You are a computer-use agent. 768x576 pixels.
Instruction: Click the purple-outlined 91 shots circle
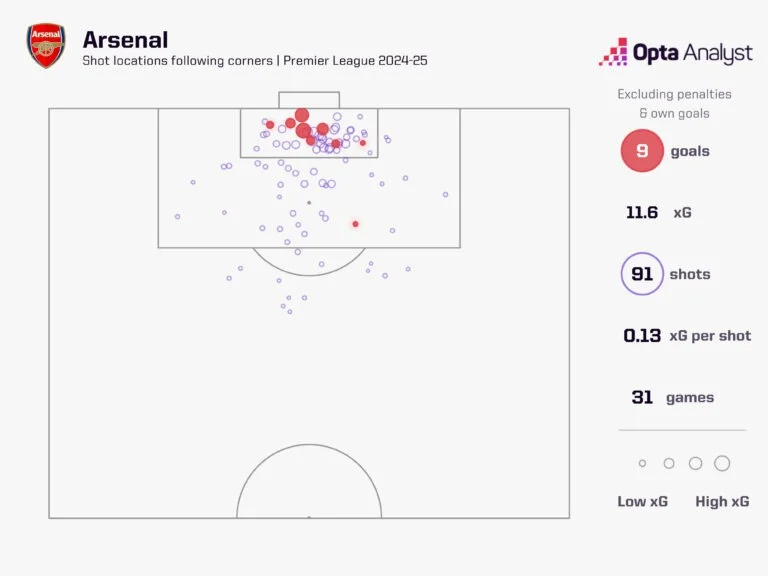pos(641,274)
